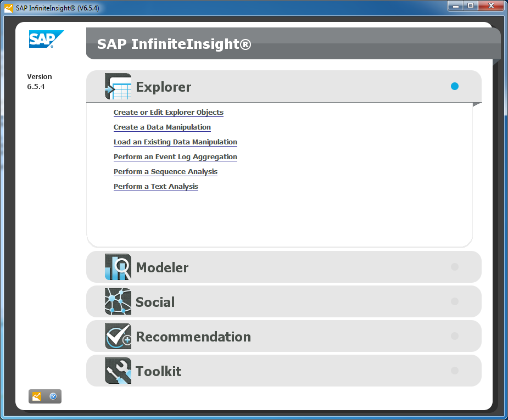
Task: Click the title bar application icon
Action: pos(8,8)
